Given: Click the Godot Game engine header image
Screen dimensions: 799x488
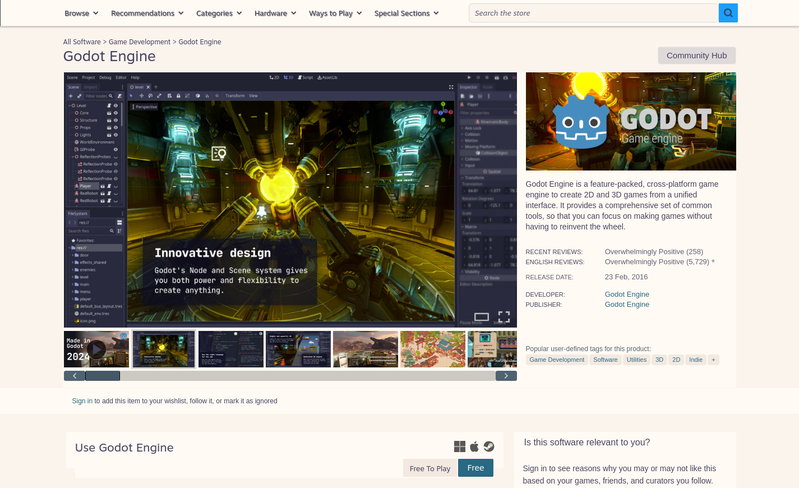Looking at the screenshot, I should pos(631,121).
